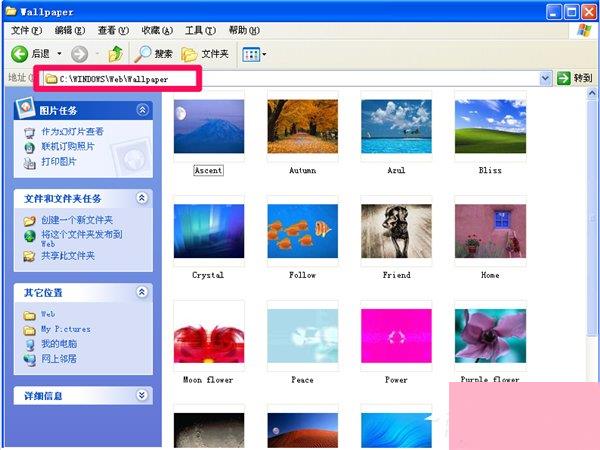The image size is (600, 450).
Task: Click the Autumn file name label
Action: point(303,170)
